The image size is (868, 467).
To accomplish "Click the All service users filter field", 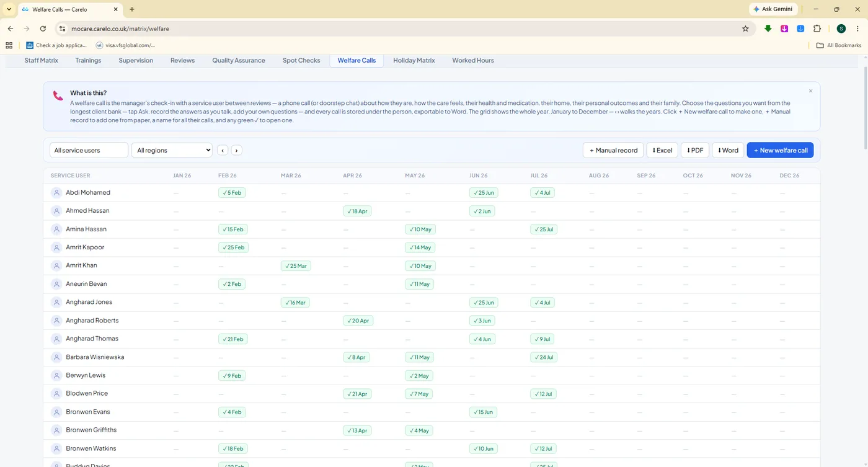I will [89, 150].
